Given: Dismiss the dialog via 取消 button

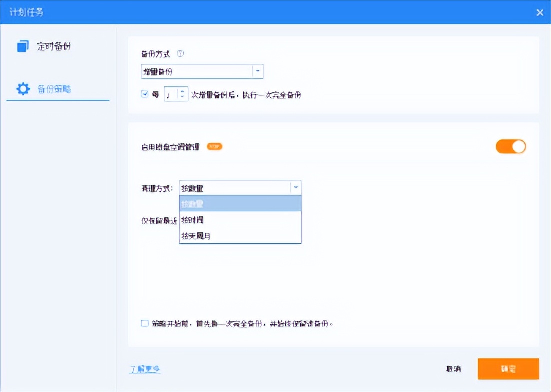Looking at the screenshot, I should [x=453, y=368].
